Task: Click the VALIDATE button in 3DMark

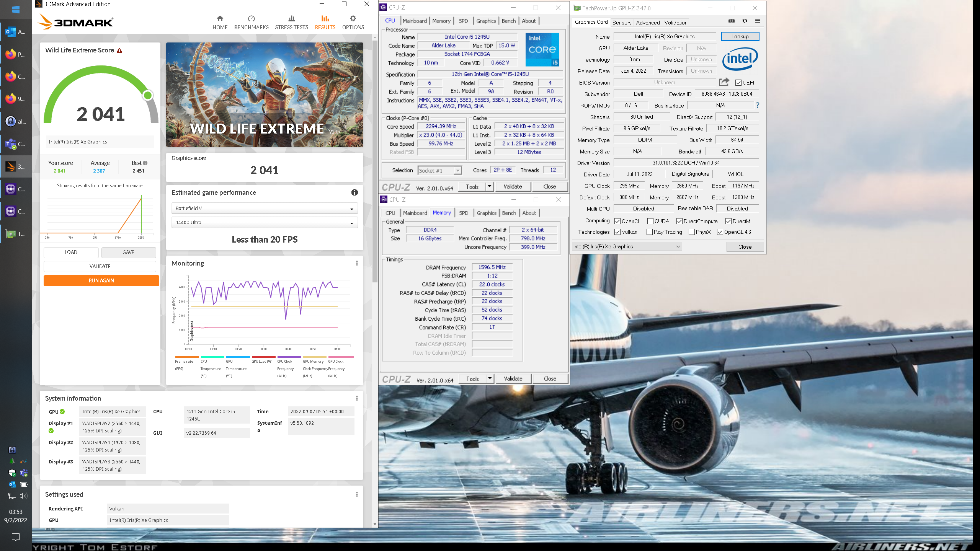Action: click(x=100, y=266)
